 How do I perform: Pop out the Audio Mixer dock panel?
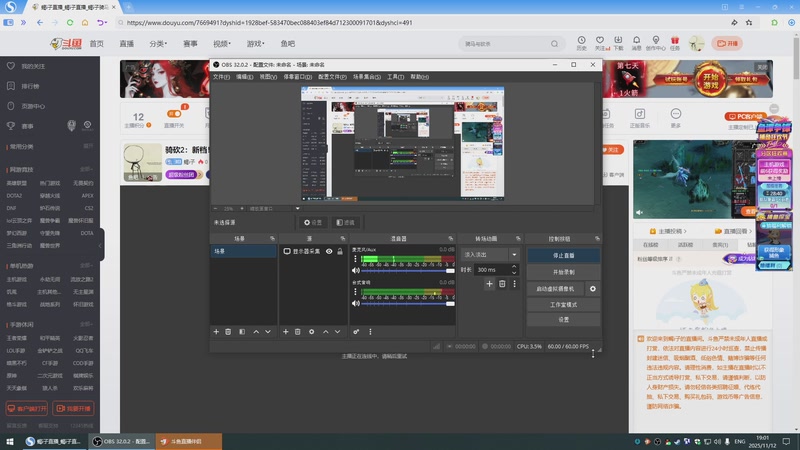point(451,238)
